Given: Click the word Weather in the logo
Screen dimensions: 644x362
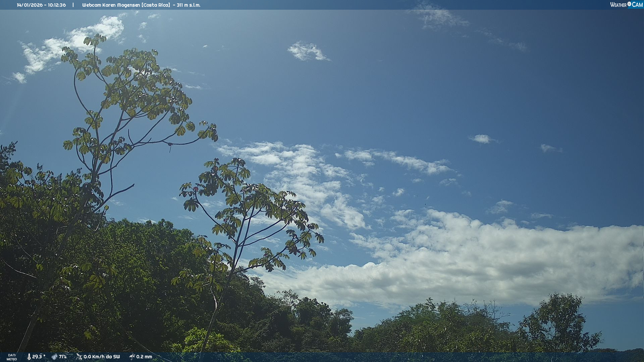Looking at the screenshot, I should tap(618, 5).
